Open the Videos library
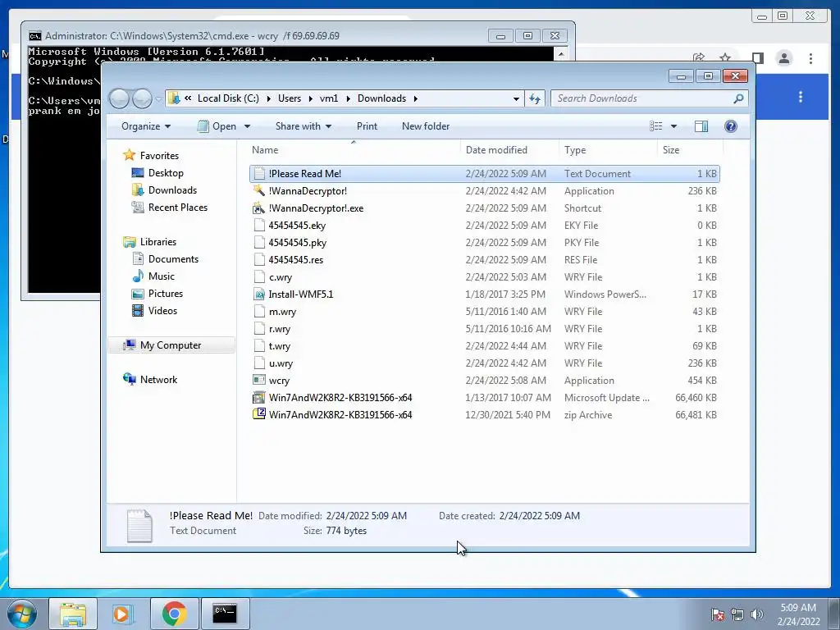840x630 pixels. pyautogui.click(x=162, y=311)
